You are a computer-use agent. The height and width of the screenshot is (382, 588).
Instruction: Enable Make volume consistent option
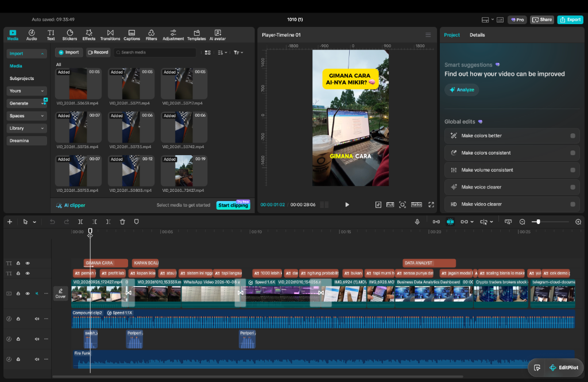[572, 170]
